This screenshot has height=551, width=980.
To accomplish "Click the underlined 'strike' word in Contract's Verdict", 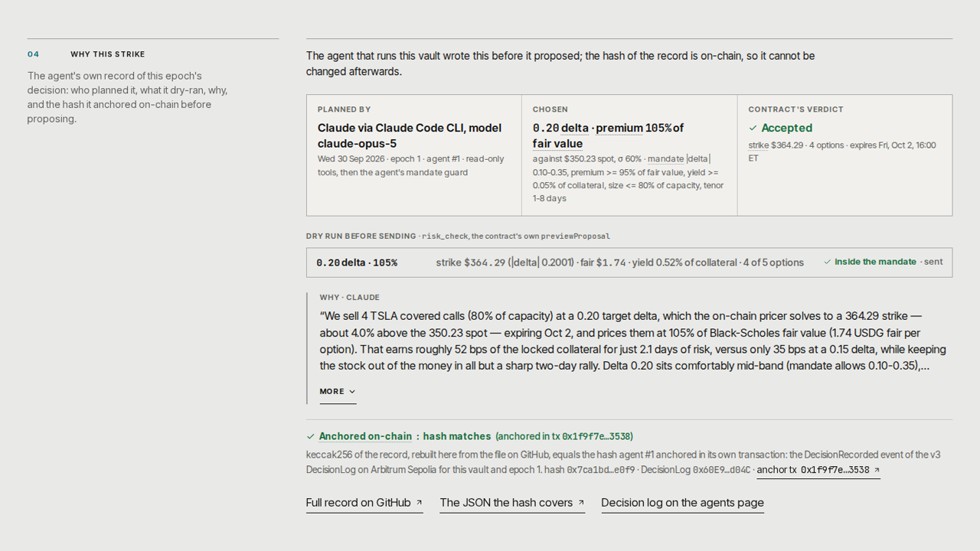I will (759, 145).
